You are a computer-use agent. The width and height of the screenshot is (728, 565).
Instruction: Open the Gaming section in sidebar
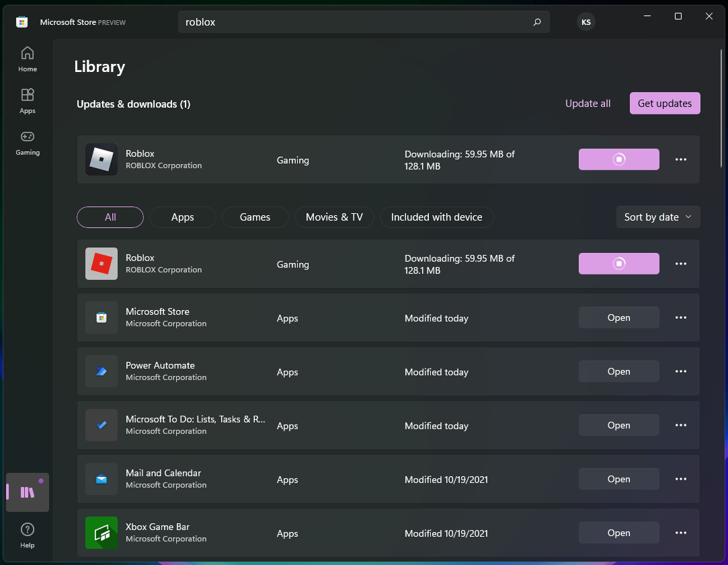click(x=28, y=143)
